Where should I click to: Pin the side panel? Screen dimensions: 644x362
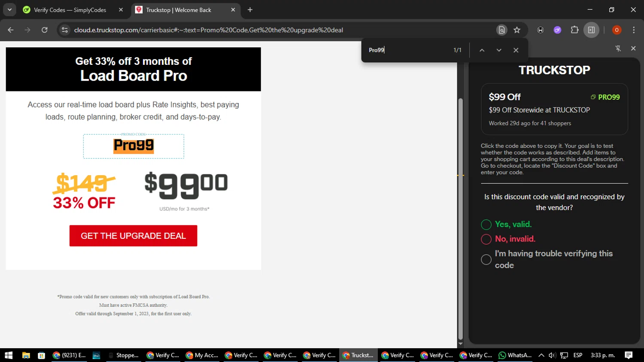coord(618,49)
